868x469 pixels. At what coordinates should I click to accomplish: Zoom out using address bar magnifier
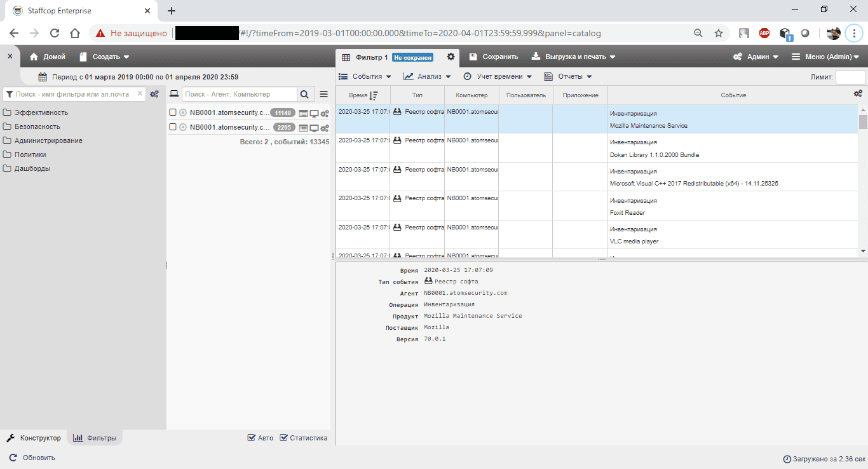[698, 33]
